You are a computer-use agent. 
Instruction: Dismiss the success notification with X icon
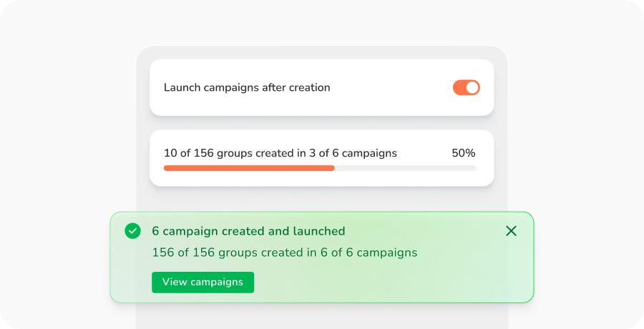(x=511, y=231)
